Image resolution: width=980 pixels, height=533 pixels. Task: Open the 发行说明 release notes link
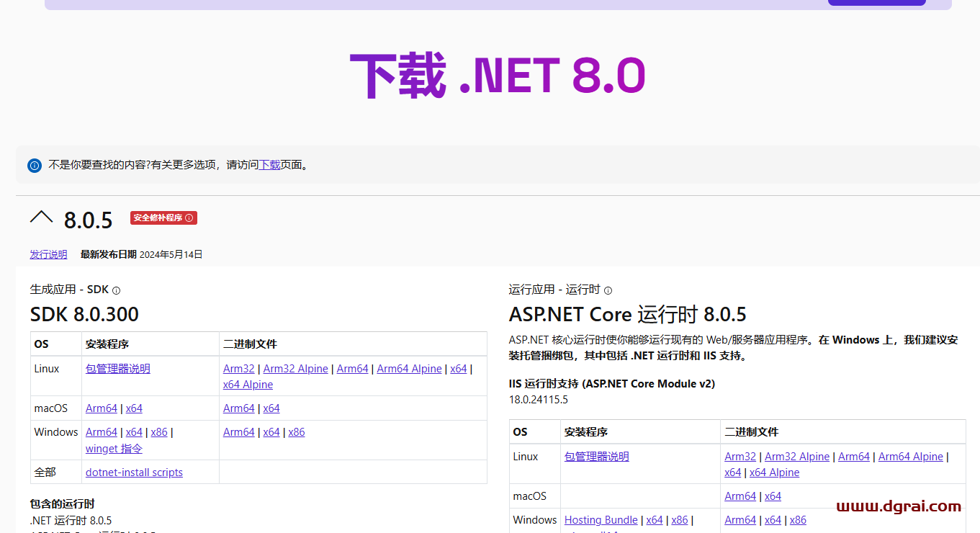click(48, 254)
